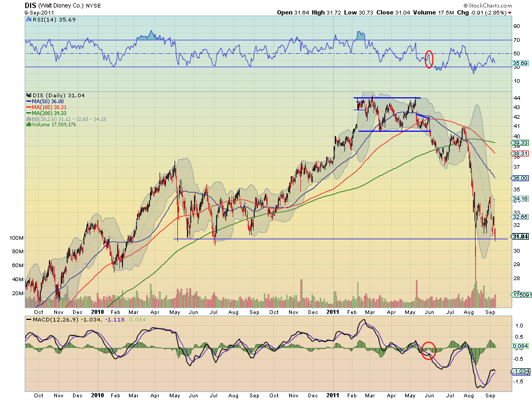Screen dimensions: 532x400
Task: Click the RSI indicator icon beside RSI(14)
Action: click(x=29, y=20)
